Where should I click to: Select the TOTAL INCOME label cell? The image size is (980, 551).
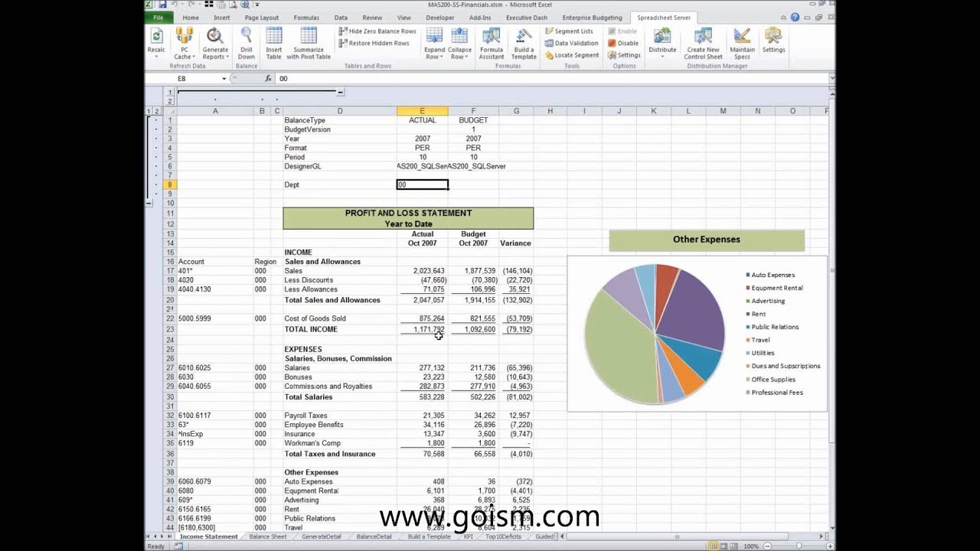coord(340,329)
